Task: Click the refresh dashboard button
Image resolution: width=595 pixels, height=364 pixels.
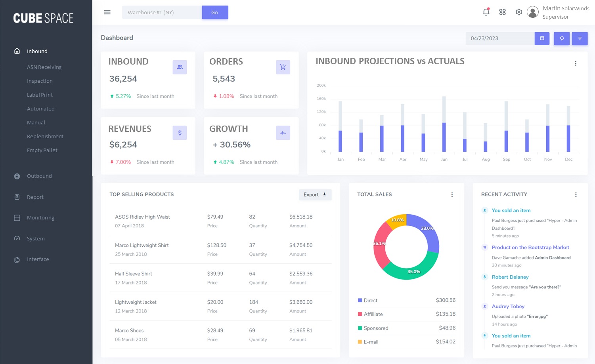Action: pyautogui.click(x=562, y=38)
